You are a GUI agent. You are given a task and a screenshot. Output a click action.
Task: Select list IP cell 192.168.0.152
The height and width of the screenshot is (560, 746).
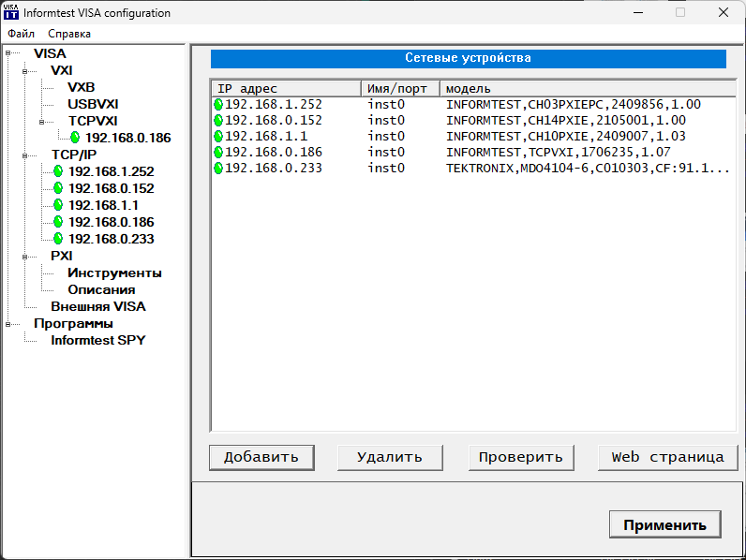click(274, 120)
